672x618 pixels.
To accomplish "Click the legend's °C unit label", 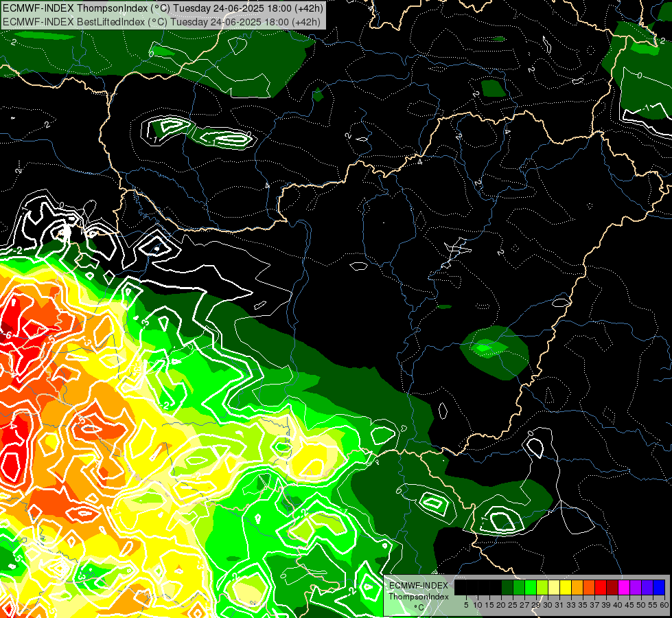I will coord(419,607).
